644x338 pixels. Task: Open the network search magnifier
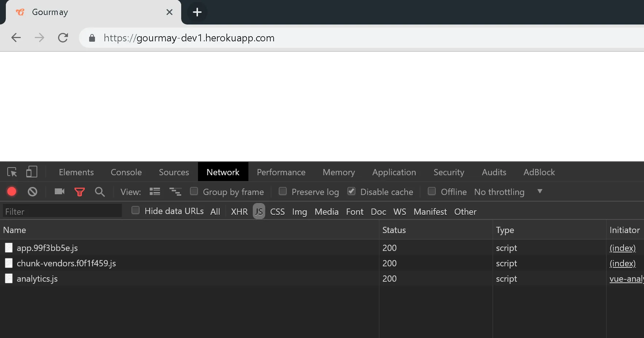(100, 192)
